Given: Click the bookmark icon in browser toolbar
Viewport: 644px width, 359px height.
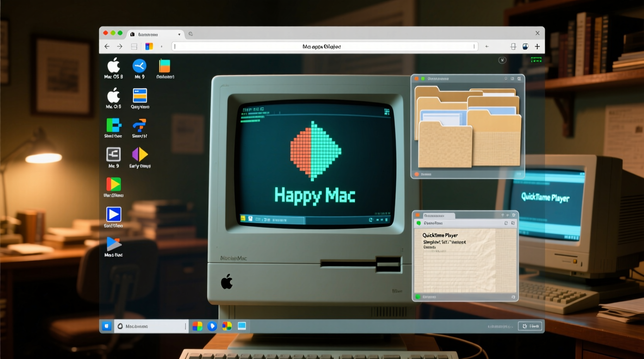Looking at the screenshot, I should [x=513, y=46].
